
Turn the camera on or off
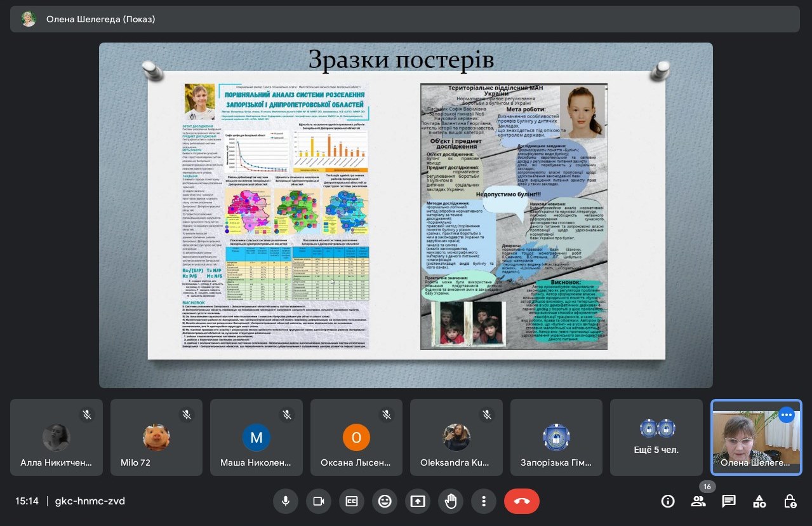pos(319,501)
